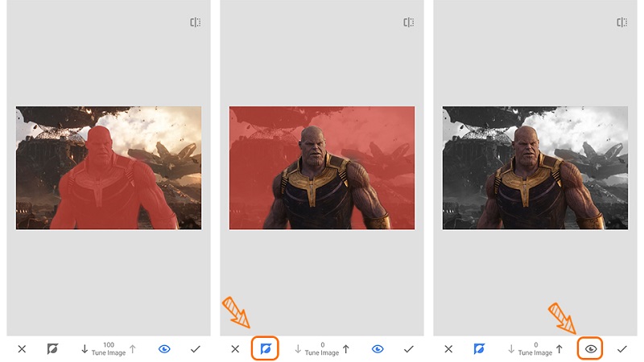The image size is (644, 362).
Task: Tap the '100 Tune Image' label in left screen
Action: tap(109, 349)
